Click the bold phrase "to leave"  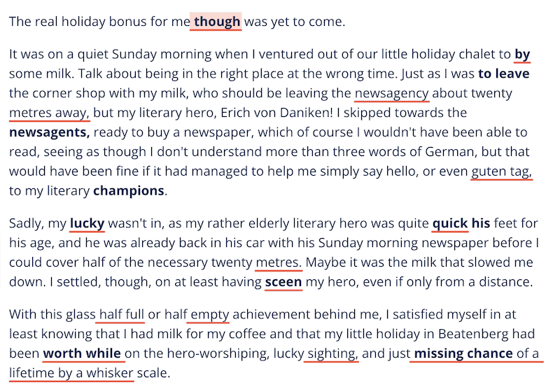pyautogui.click(x=503, y=73)
